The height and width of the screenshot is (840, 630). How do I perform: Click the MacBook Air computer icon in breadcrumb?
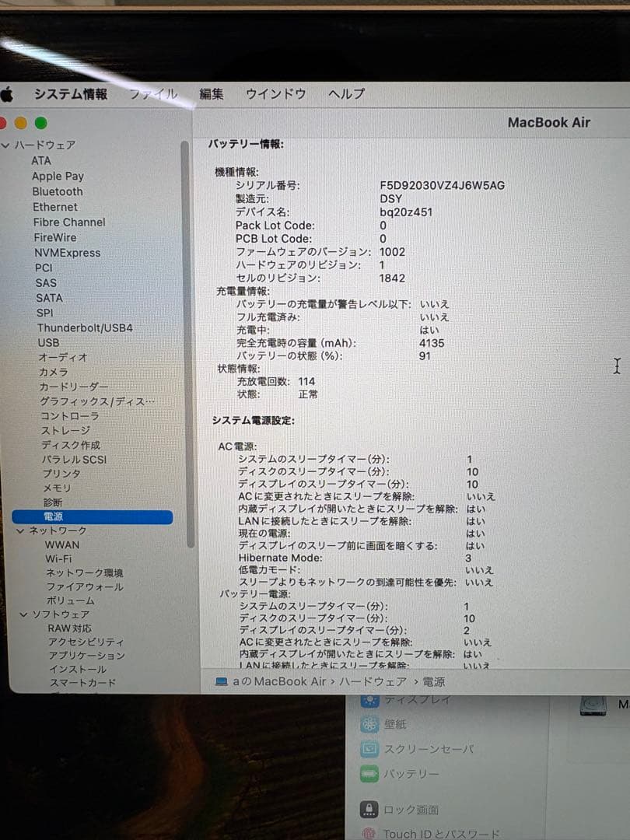(220, 681)
